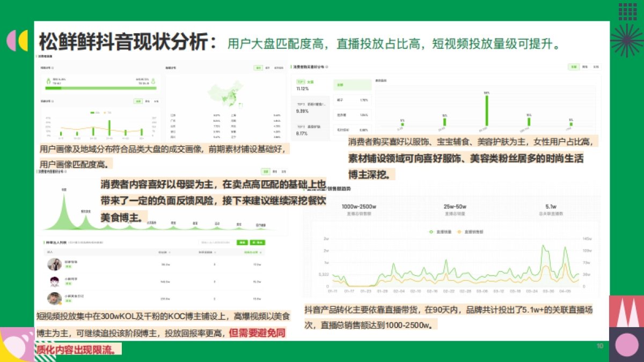Select the first tab above the content preference chart
The width and height of the screenshot is (644, 362).
click(x=266, y=172)
